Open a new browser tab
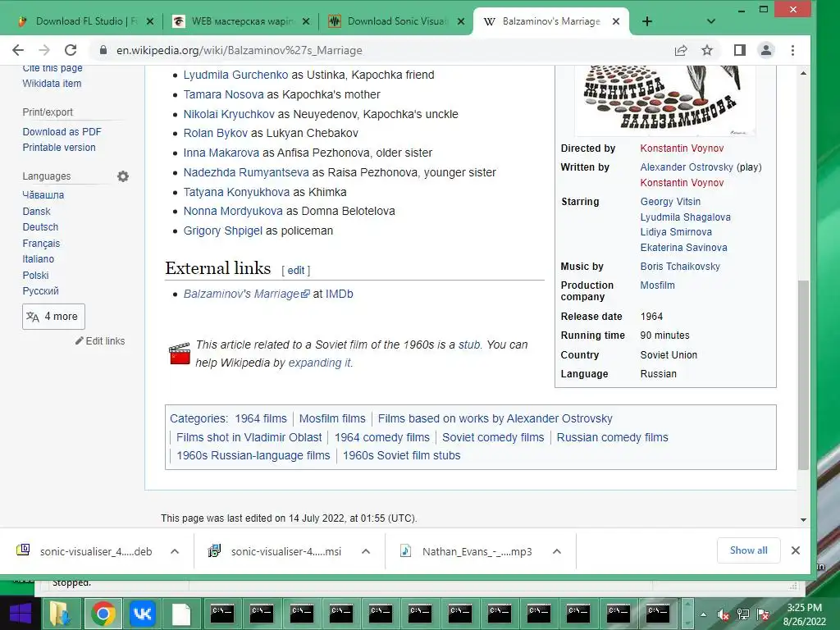The image size is (840, 630). pos(647,21)
